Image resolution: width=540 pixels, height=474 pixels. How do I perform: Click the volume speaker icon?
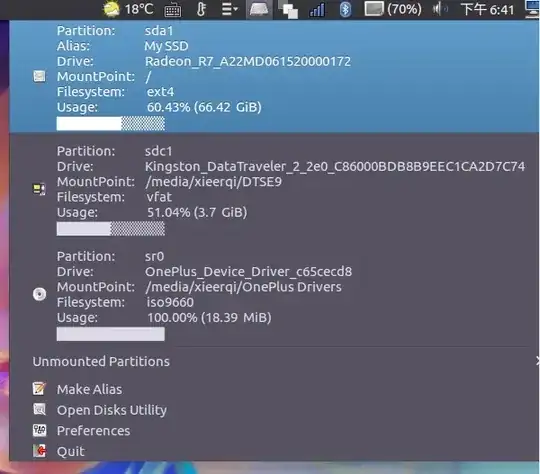[x=440, y=9]
